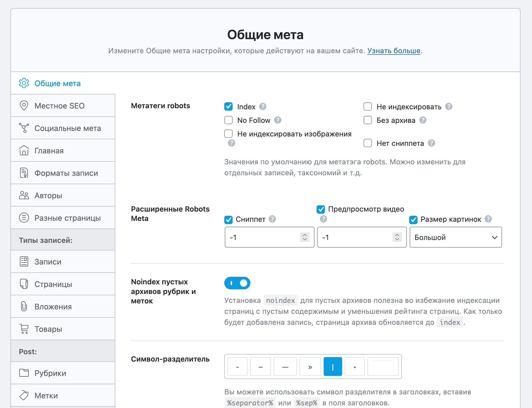Turn off Noindex пустых архивов toggle

237,283
